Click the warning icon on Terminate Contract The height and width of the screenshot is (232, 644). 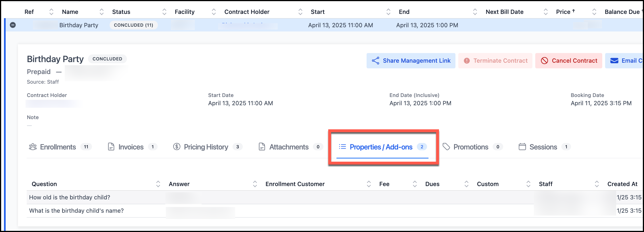coord(467,61)
